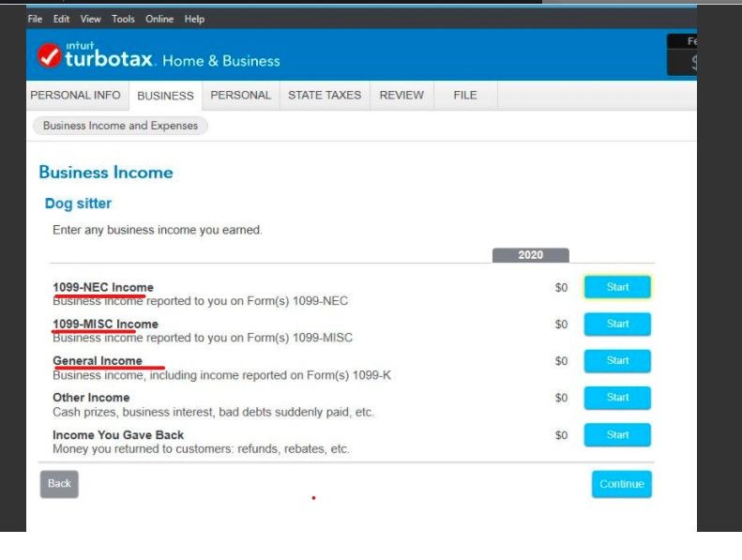Viewport: 742px width, 560px height.
Task: Open the Tools menu
Action: (x=123, y=19)
